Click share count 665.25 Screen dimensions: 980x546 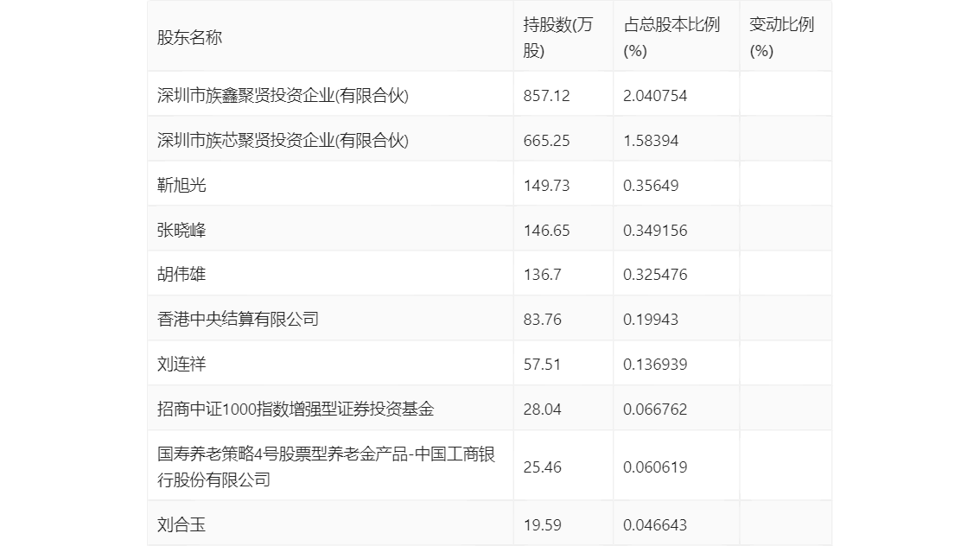547,141
